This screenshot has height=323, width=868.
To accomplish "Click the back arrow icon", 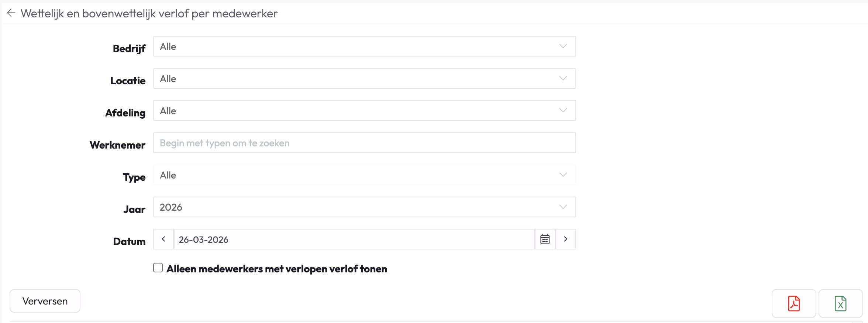I will pyautogui.click(x=11, y=13).
